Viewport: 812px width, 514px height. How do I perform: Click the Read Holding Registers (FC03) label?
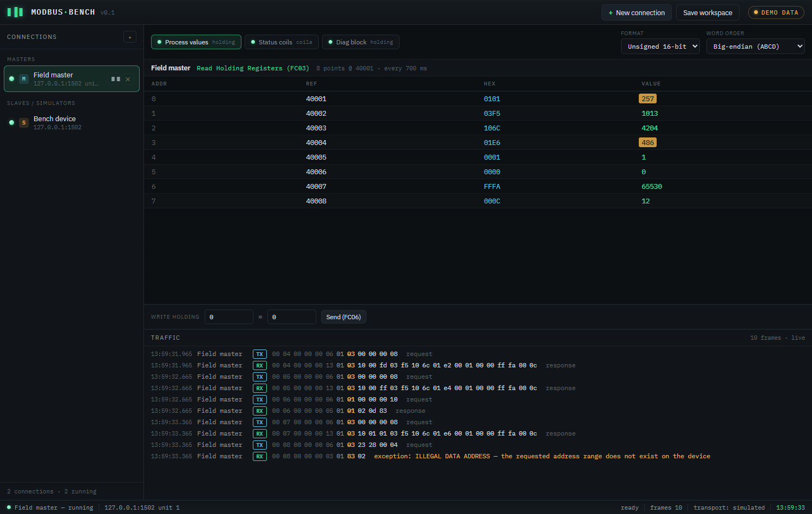tap(253, 68)
